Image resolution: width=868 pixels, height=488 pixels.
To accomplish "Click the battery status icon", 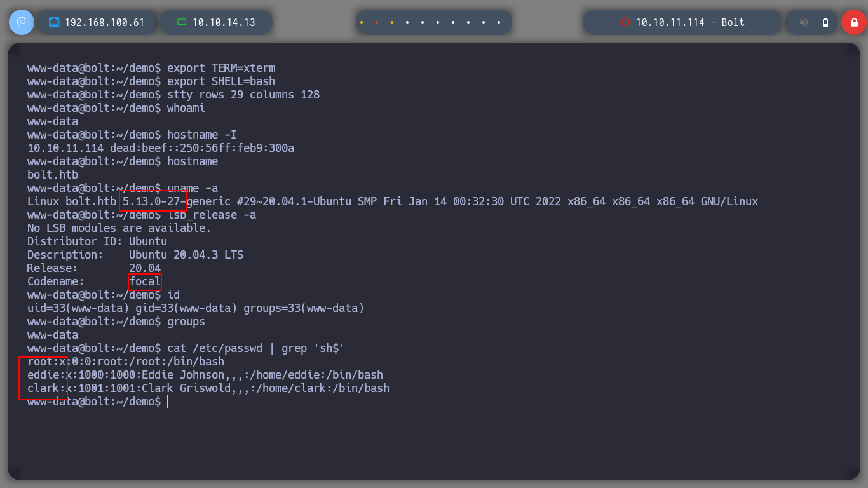I will (825, 22).
